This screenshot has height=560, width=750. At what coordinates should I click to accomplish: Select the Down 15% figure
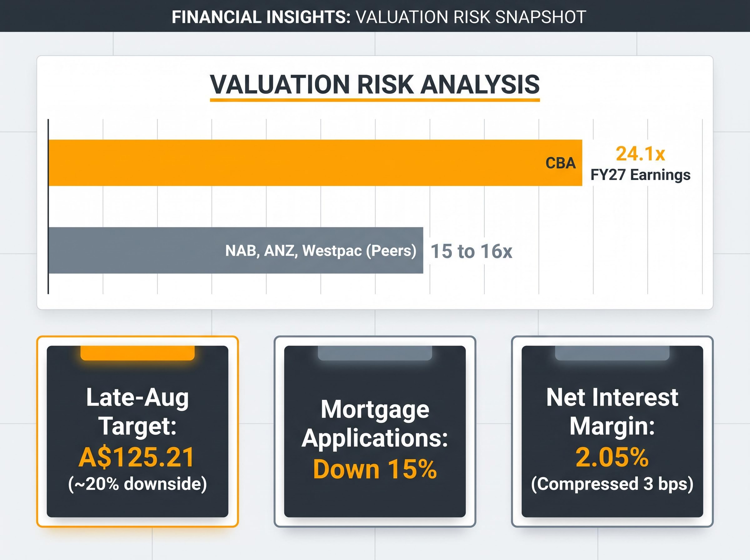[x=375, y=469]
